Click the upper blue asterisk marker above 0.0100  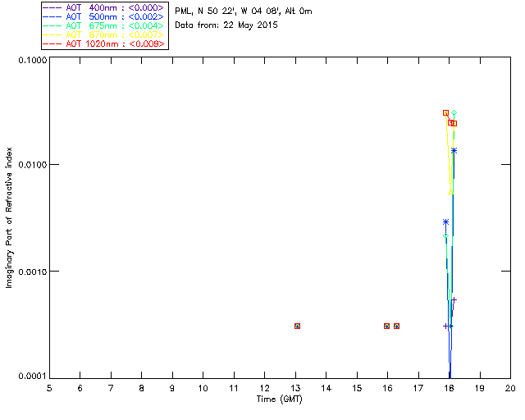(454, 151)
